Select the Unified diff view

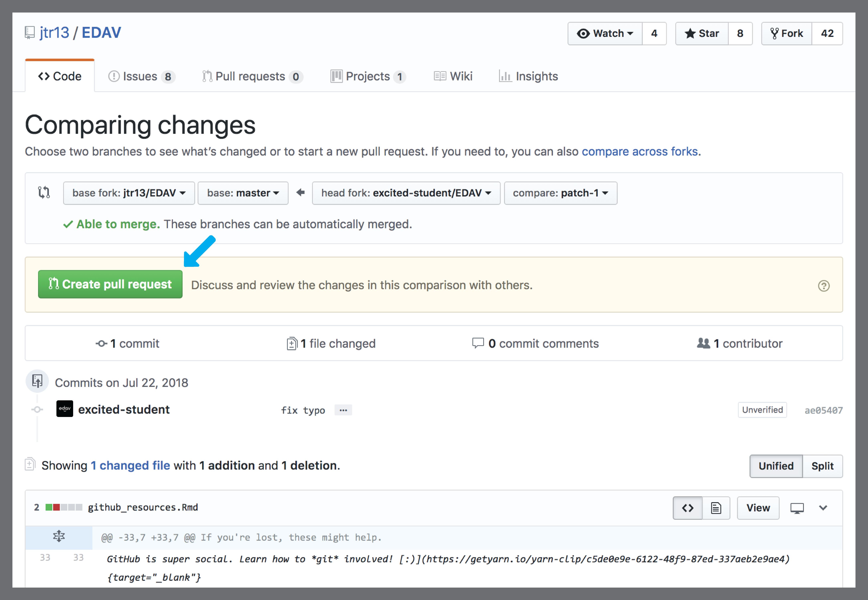click(x=776, y=466)
